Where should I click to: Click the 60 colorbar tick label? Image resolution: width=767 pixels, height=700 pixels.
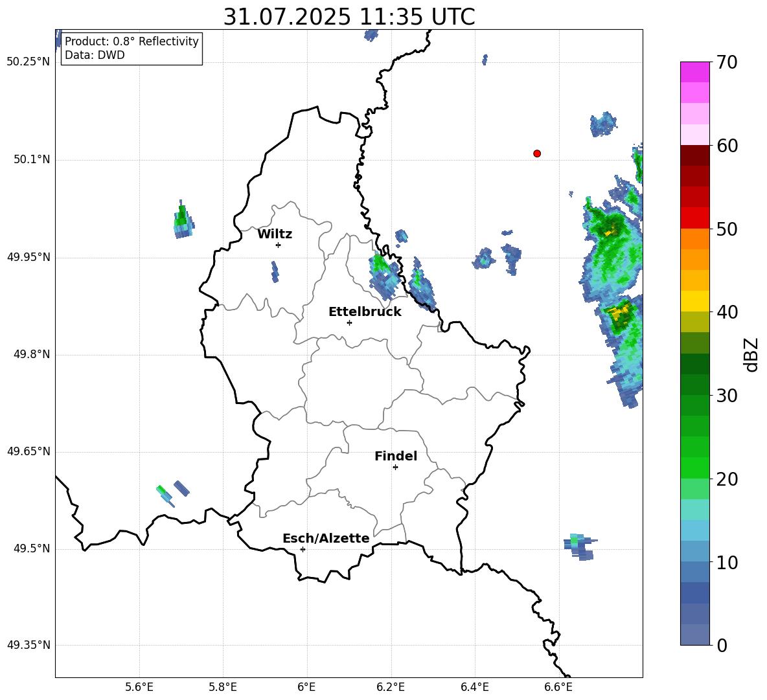coord(726,146)
